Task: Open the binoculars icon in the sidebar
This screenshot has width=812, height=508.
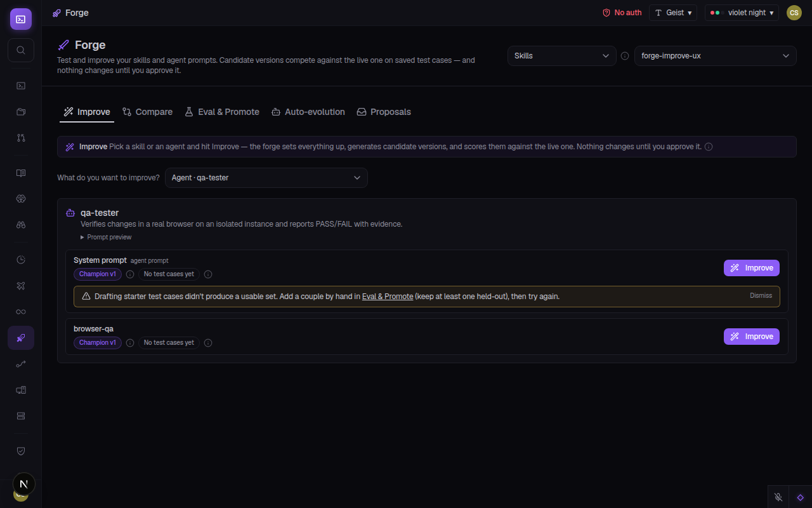Action: [x=21, y=225]
